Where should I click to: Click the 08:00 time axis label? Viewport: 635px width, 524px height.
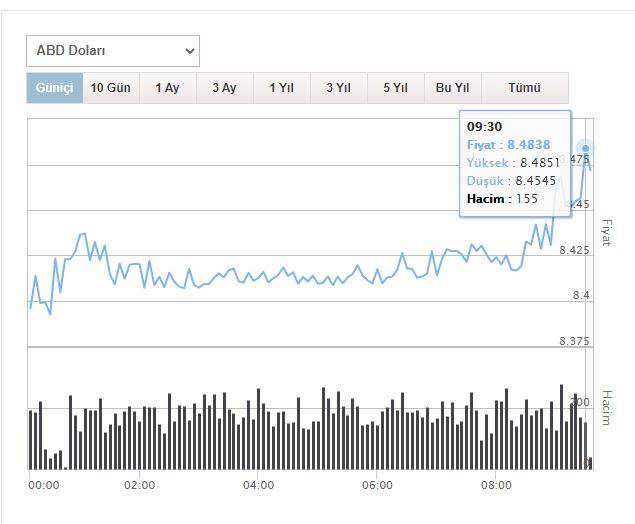click(496, 486)
